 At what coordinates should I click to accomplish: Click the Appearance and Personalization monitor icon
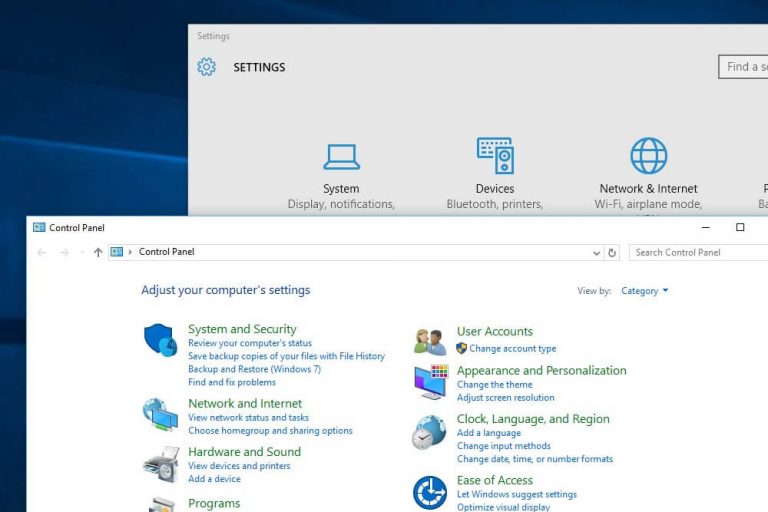(431, 382)
